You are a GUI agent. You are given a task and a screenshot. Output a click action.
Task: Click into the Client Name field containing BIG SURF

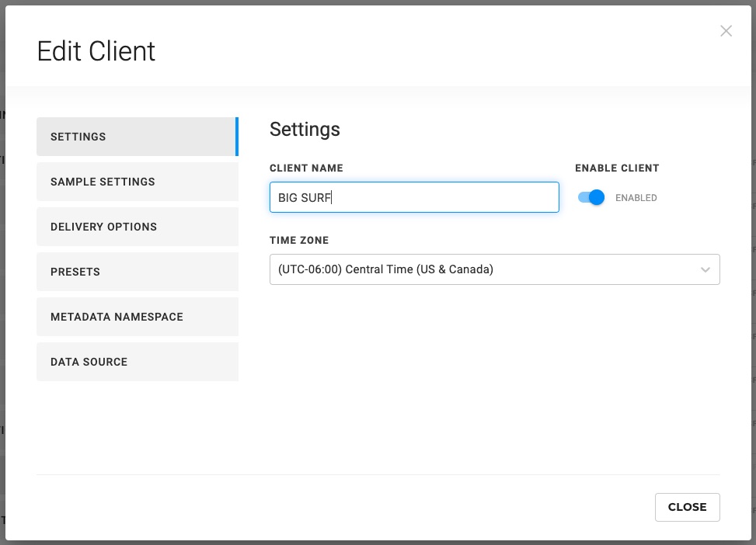coord(435,197)
